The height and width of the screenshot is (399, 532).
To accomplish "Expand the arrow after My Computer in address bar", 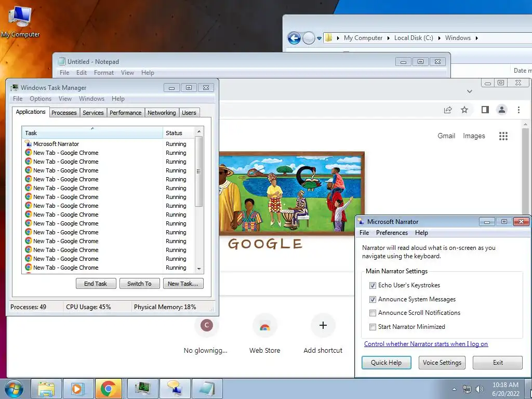I will [389, 38].
